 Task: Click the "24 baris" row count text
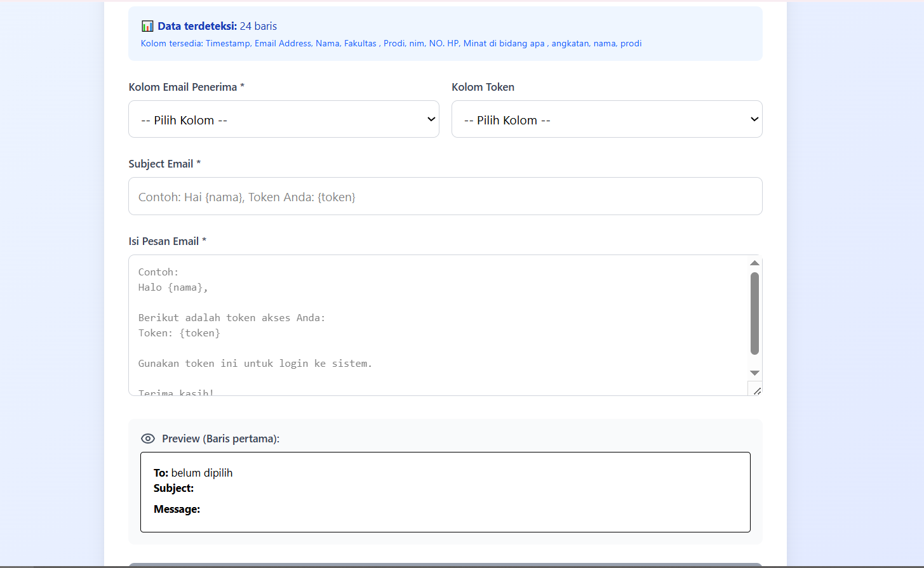pyautogui.click(x=258, y=25)
